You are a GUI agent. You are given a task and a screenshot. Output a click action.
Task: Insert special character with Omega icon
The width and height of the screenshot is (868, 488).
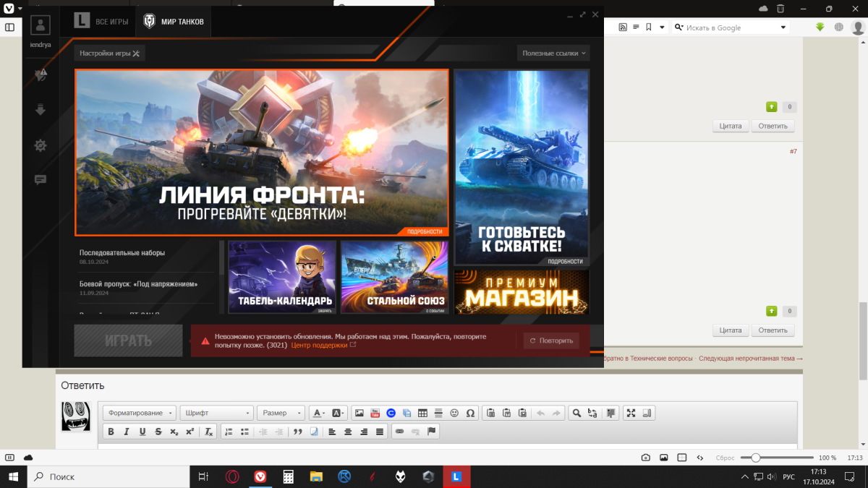pos(470,413)
